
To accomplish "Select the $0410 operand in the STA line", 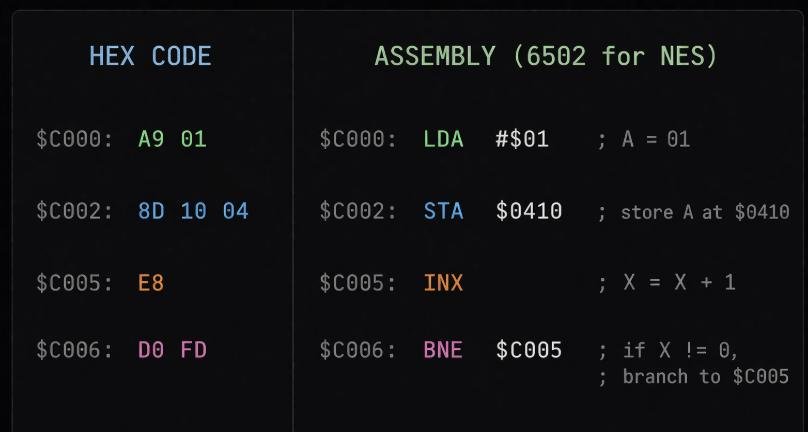I will point(529,211).
